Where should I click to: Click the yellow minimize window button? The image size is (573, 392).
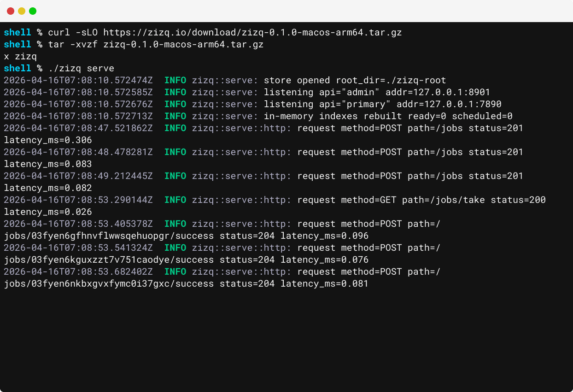point(22,11)
